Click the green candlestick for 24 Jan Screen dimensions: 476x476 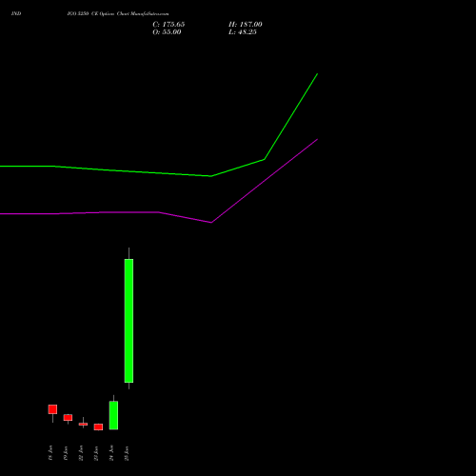(x=113, y=415)
